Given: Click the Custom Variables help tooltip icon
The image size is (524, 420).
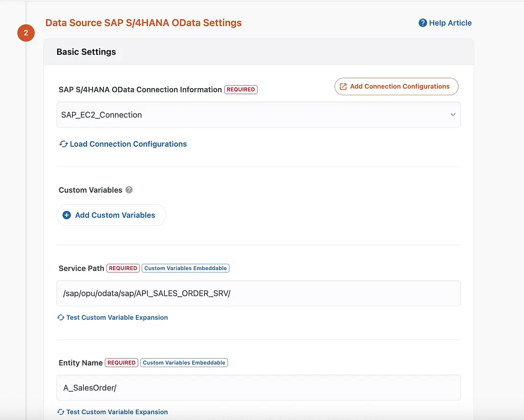Looking at the screenshot, I should click(x=129, y=190).
